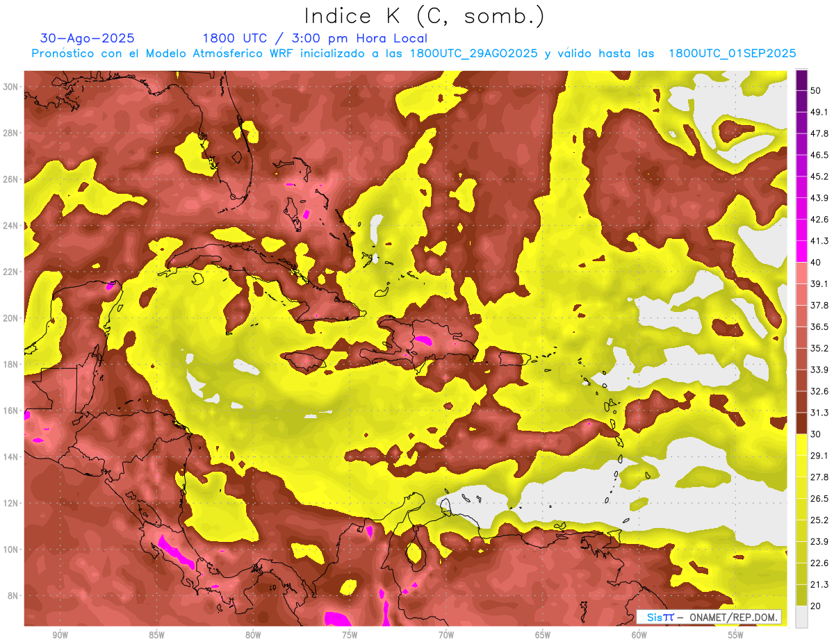834x644 pixels.
Task: Click the 22N latitude label
Action: click(x=10, y=272)
